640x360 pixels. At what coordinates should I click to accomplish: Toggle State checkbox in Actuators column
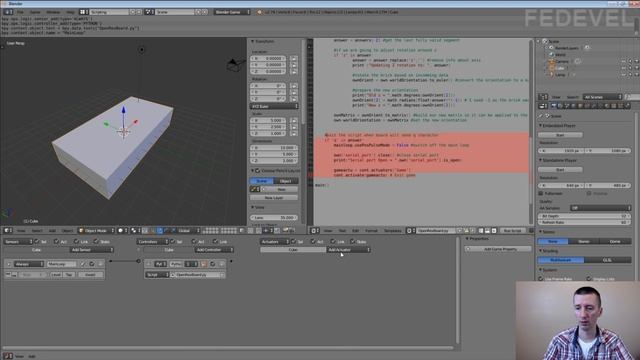(353, 242)
